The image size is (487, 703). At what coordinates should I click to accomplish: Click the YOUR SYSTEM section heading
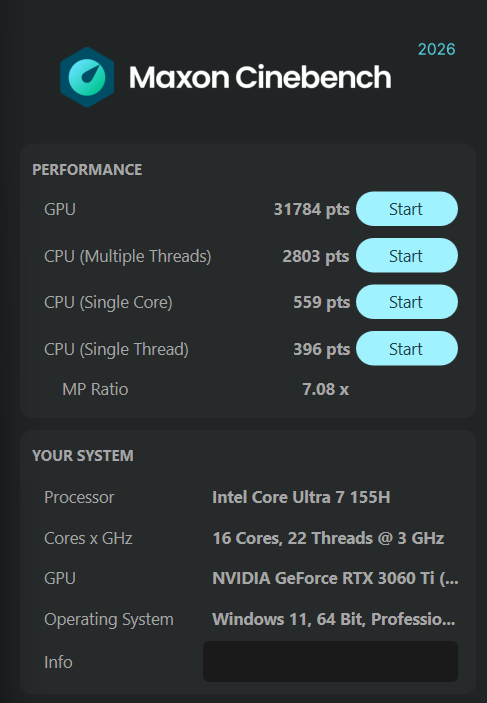[x=83, y=456]
